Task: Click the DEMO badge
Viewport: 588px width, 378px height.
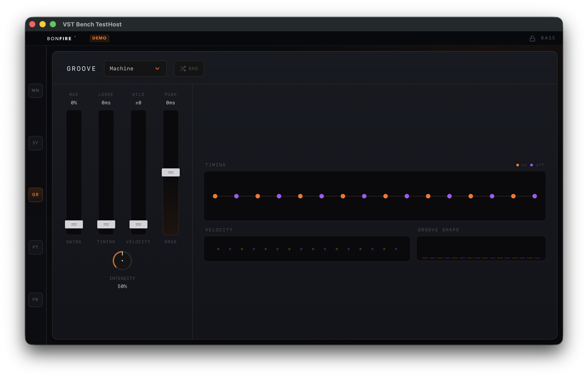Action: point(99,38)
